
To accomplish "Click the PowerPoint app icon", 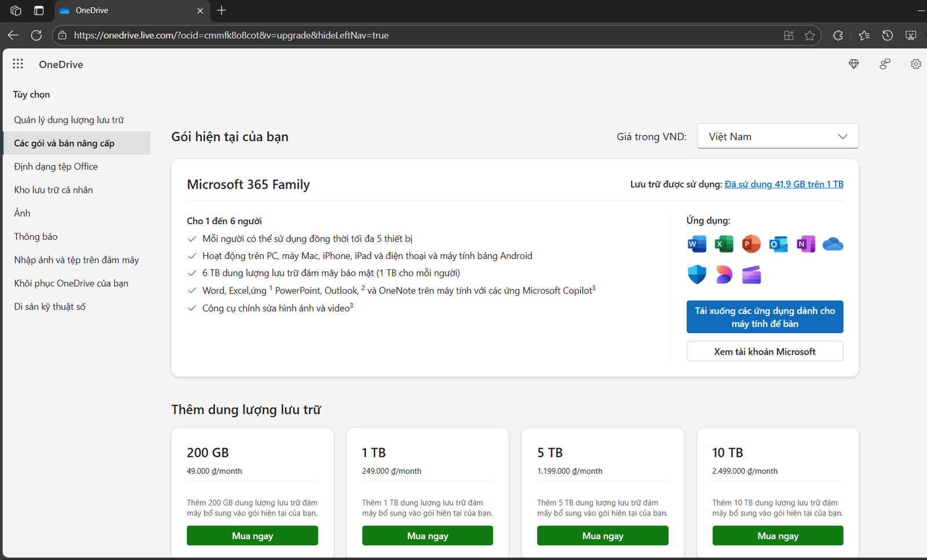I will 751,244.
